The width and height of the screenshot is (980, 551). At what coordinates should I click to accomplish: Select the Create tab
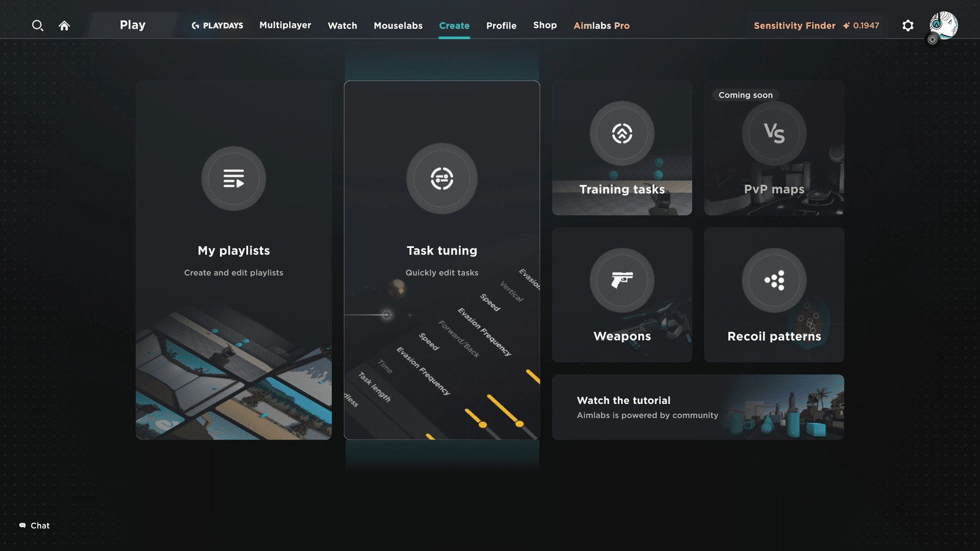(454, 26)
